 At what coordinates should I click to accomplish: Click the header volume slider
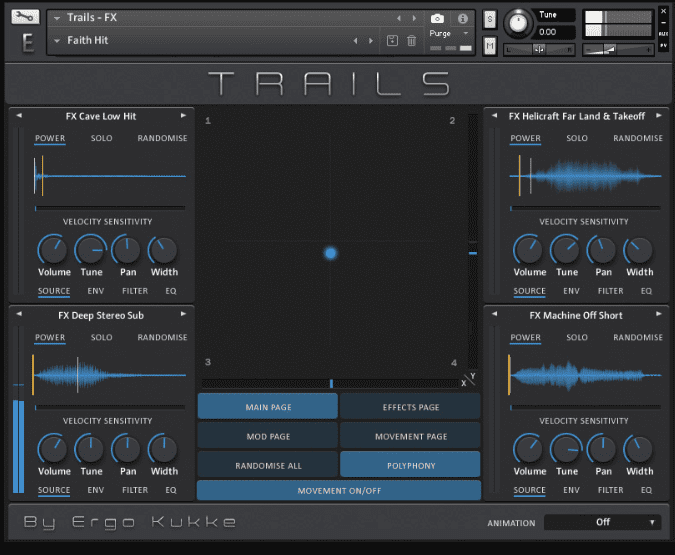tap(618, 50)
